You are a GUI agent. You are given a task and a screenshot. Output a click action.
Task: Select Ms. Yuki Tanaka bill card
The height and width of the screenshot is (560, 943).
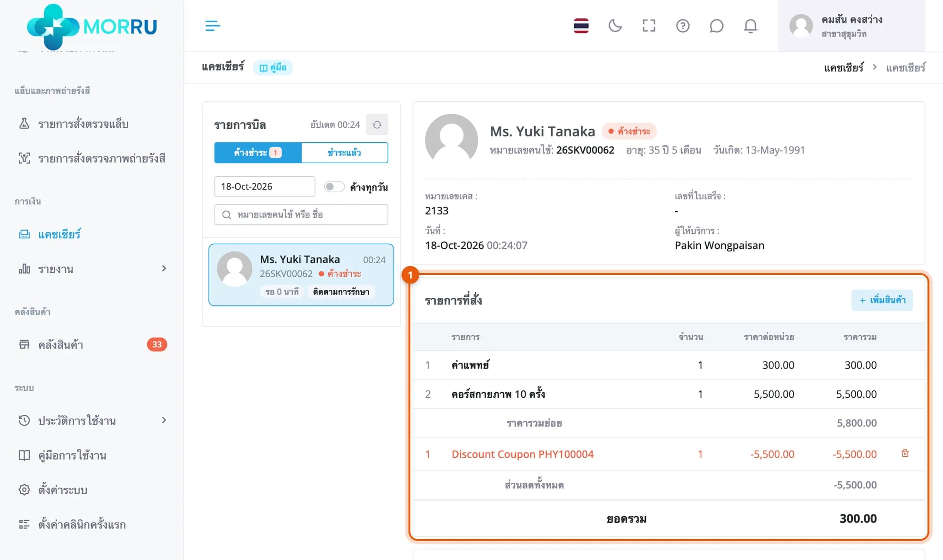(x=301, y=275)
